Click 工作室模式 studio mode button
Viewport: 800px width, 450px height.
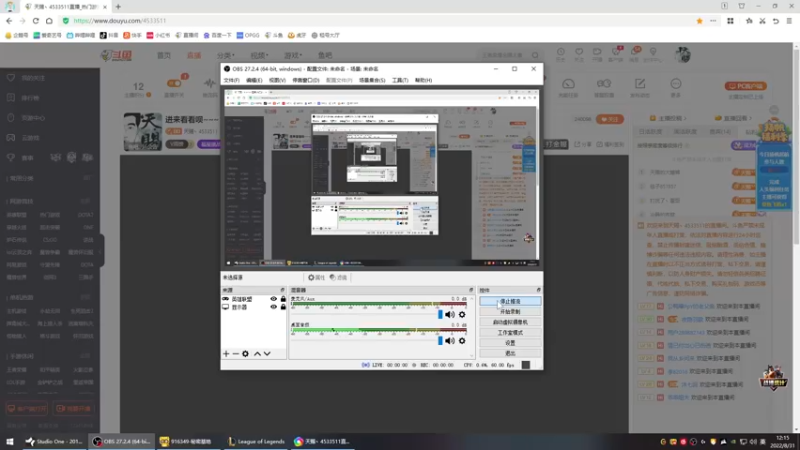[510, 333]
